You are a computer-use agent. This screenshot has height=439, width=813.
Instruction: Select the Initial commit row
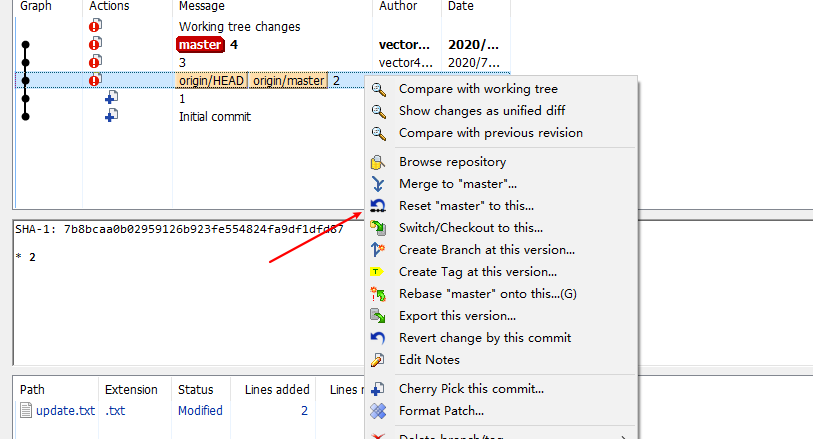pyautogui.click(x=215, y=117)
